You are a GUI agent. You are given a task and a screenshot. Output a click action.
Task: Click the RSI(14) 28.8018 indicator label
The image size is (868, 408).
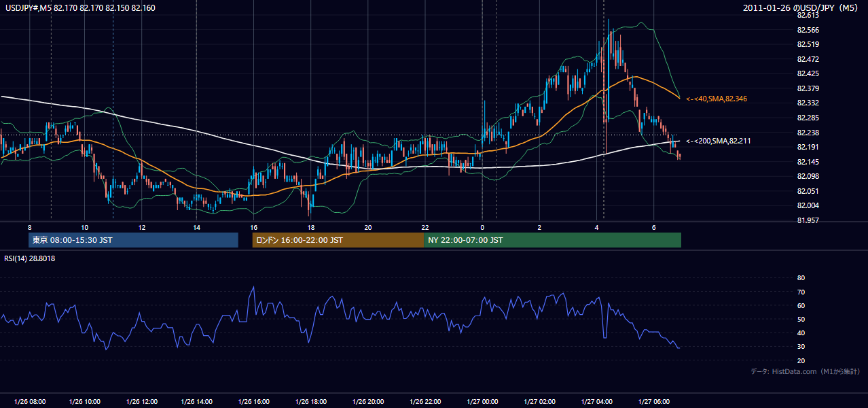tap(30, 258)
